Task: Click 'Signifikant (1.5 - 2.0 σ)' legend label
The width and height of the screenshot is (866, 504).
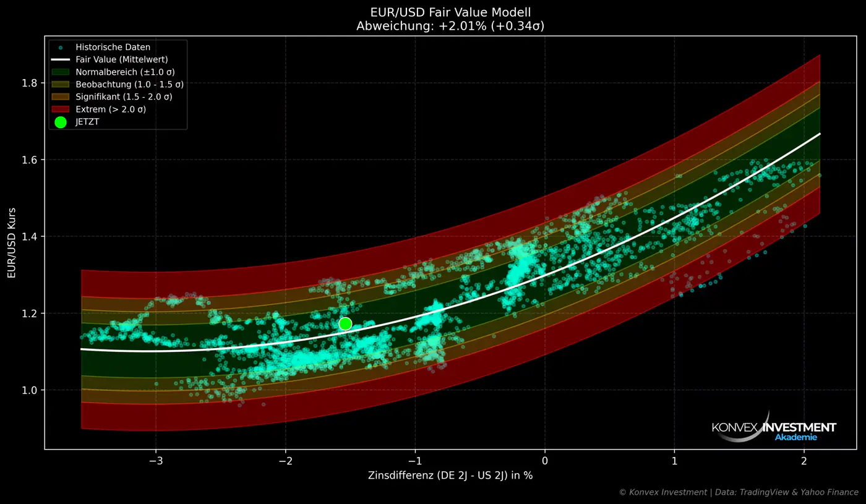Action: [x=124, y=97]
